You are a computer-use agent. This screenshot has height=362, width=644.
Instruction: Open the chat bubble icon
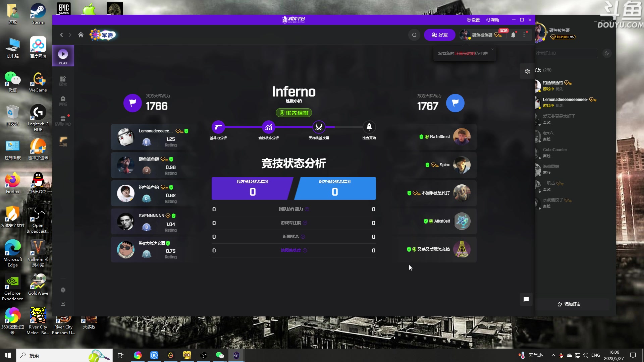point(526,299)
